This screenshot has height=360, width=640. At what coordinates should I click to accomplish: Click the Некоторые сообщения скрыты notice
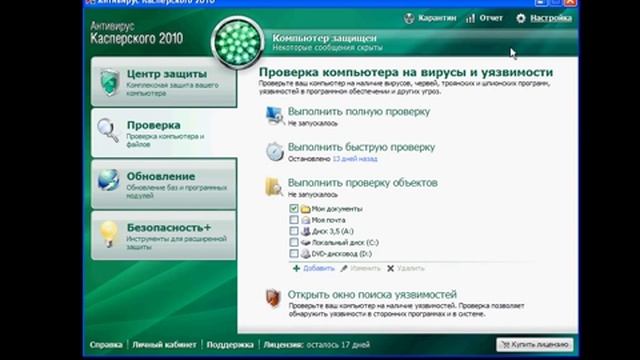click(327, 48)
